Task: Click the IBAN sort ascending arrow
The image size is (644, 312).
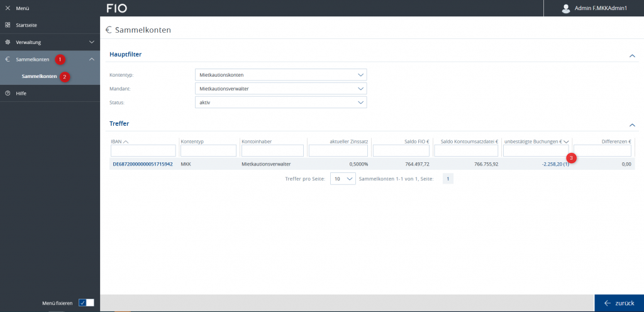Action: point(126,142)
